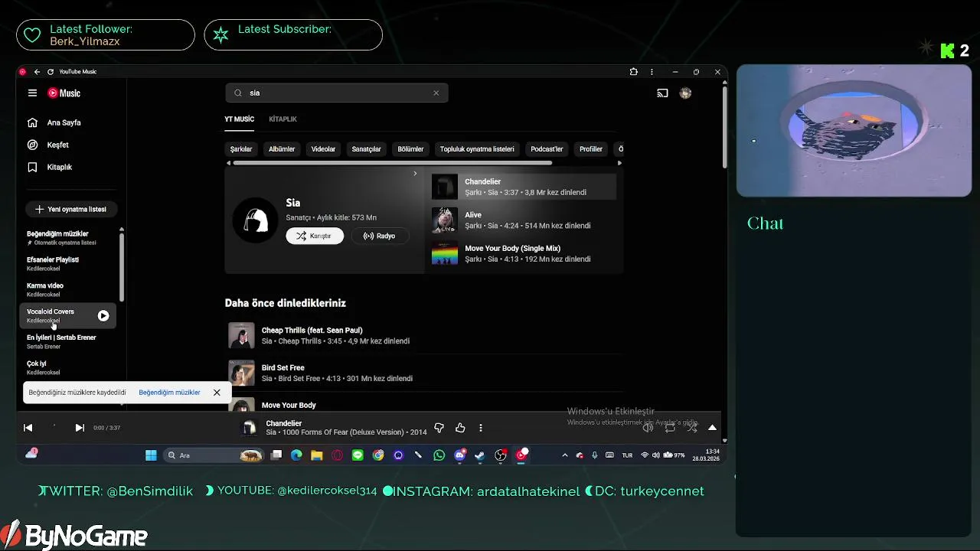Dismiss the saved-to-liked-music notification
Screen dimensions: 980x551
[x=217, y=393]
